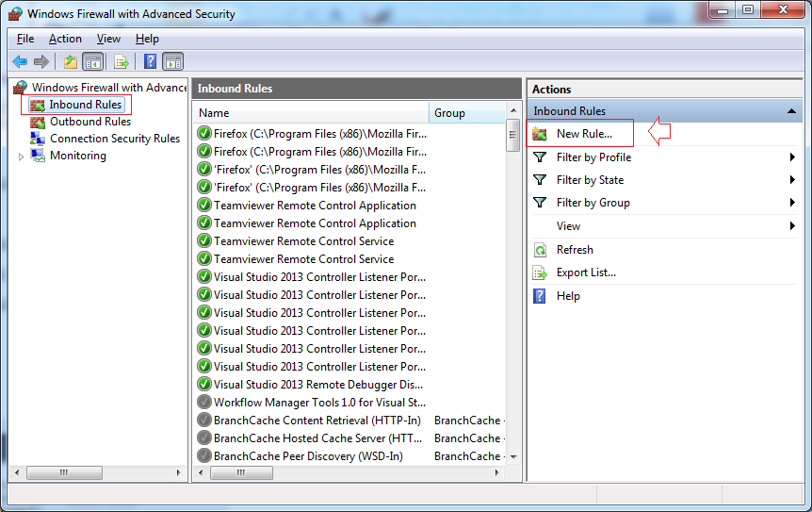The image size is (812, 512).
Task: Click Help in the Actions pane
Action: pyautogui.click(x=568, y=296)
